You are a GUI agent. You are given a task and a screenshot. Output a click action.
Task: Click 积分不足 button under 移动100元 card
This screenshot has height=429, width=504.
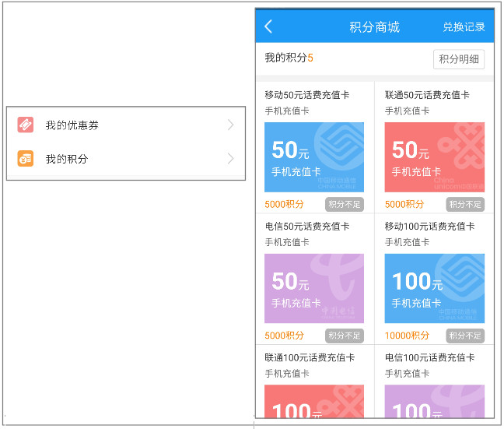tap(465, 336)
